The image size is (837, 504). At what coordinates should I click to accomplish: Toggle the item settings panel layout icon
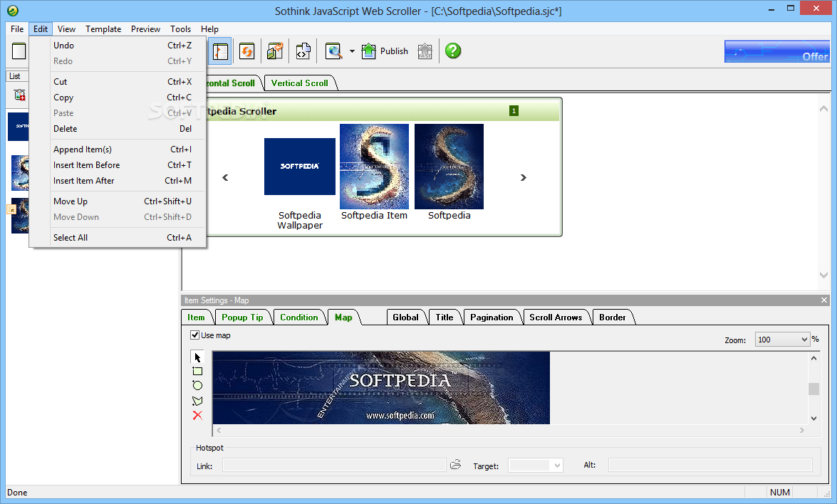220,51
